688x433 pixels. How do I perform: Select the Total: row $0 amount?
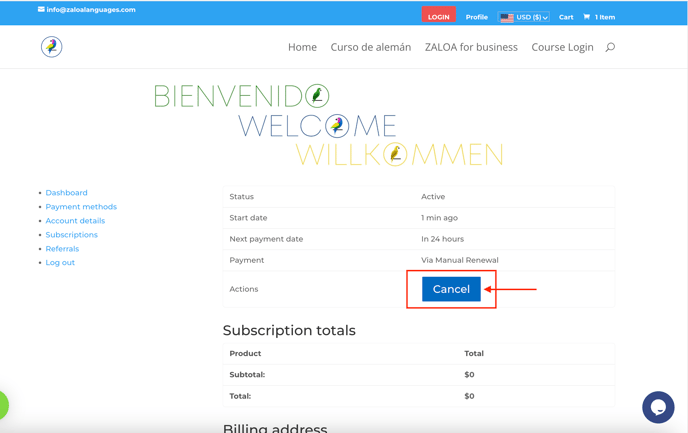point(469,396)
